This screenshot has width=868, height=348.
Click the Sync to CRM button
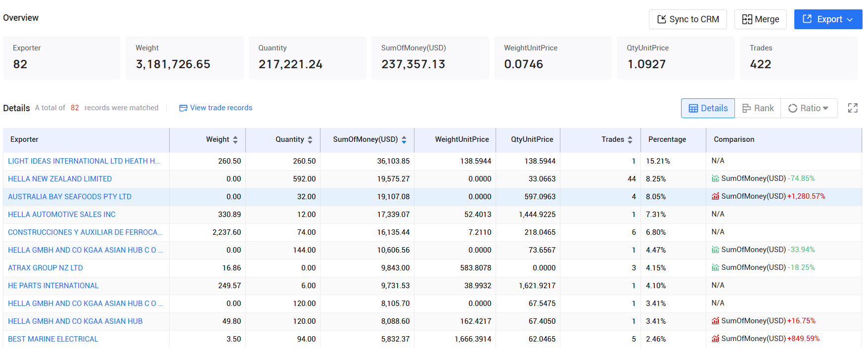pyautogui.click(x=688, y=19)
